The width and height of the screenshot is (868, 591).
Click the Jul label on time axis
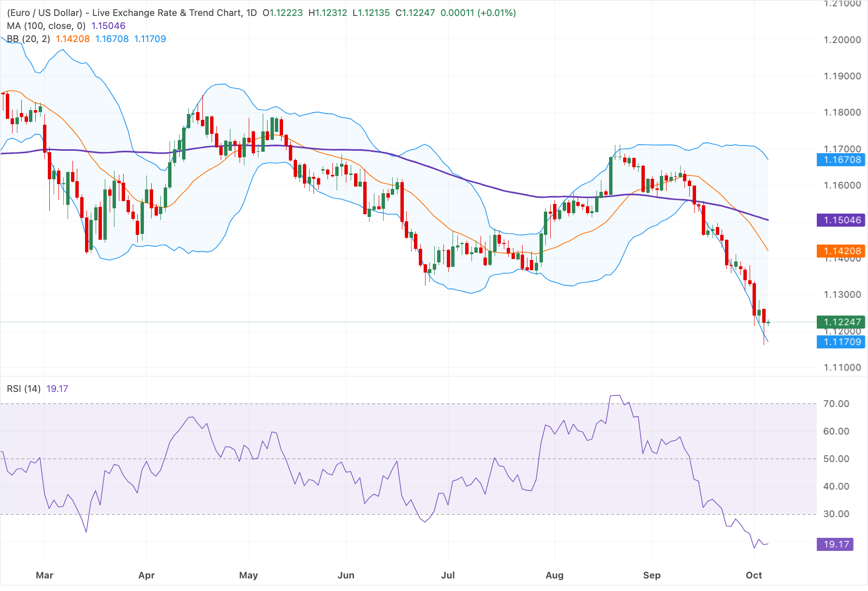[x=448, y=575]
